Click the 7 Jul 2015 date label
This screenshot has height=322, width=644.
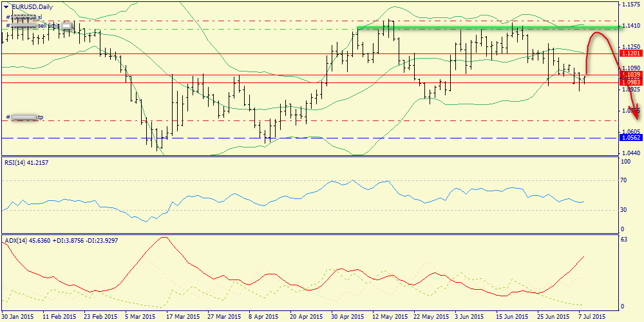[592, 317]
